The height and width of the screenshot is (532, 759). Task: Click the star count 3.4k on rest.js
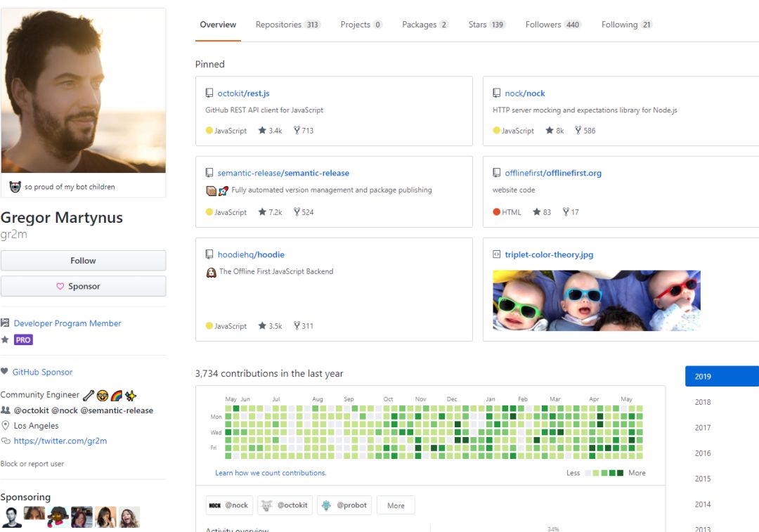coord(270,130)
